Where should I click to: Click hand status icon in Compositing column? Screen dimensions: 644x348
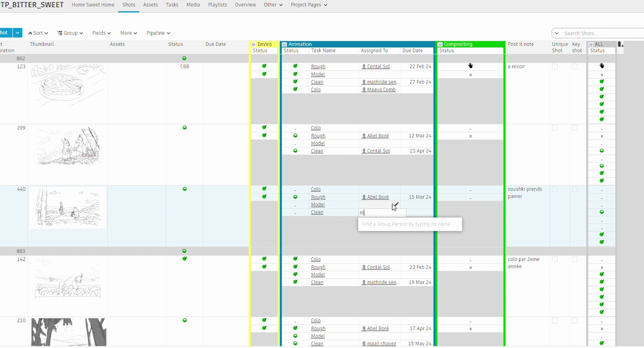pos(470,66)
